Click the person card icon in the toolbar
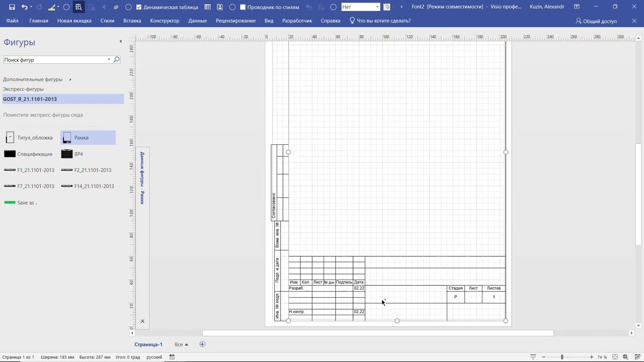 [220, 7]
